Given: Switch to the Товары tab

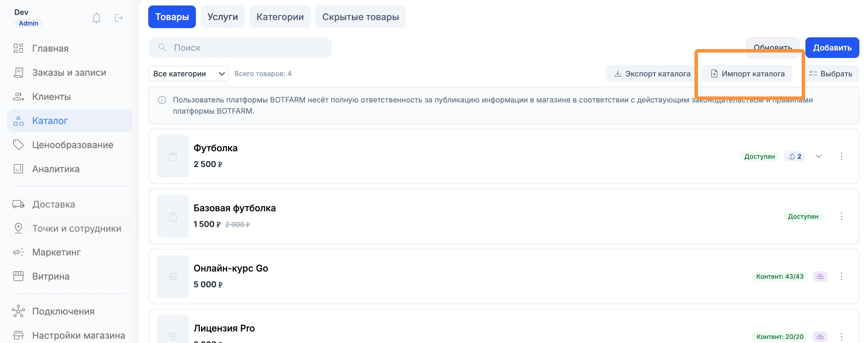Looking at the screenshot, I should coord(172,16).
